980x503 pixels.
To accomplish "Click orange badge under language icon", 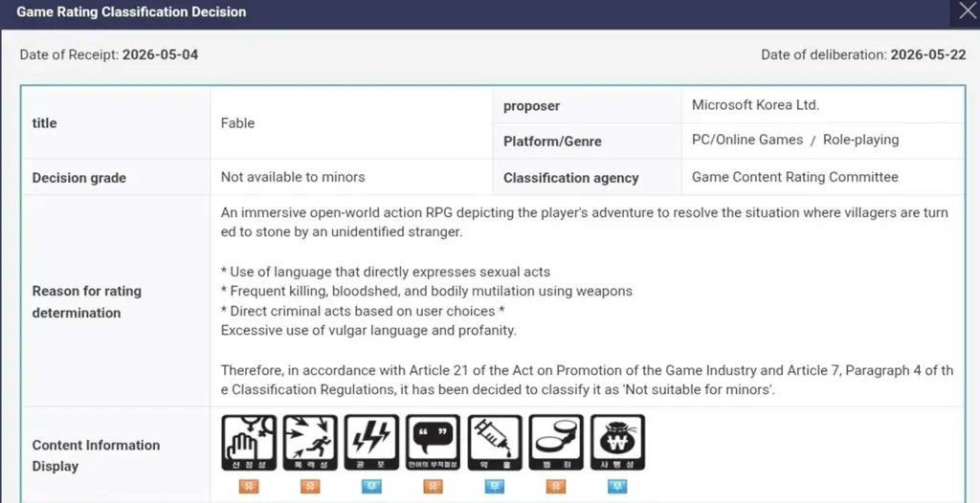I will [433, 486].
